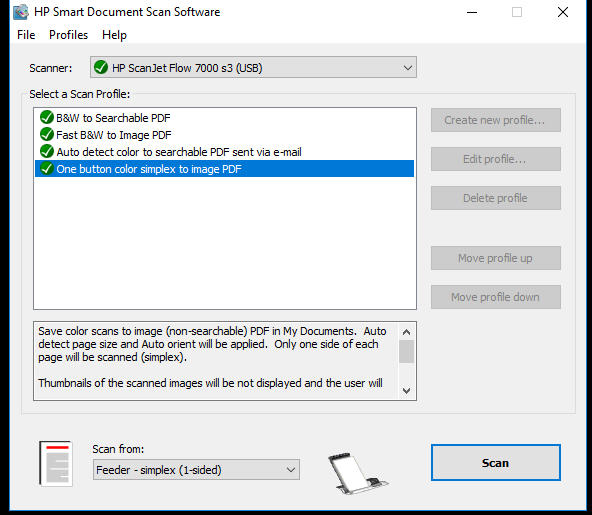592x515 pixels.
Task: Open the Scanner device dropdown
Action: pyautogui.click(x=253, y=68)
